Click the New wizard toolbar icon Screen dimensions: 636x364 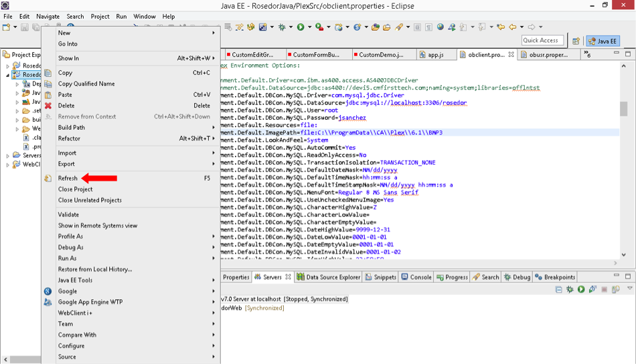pos(7,27)
